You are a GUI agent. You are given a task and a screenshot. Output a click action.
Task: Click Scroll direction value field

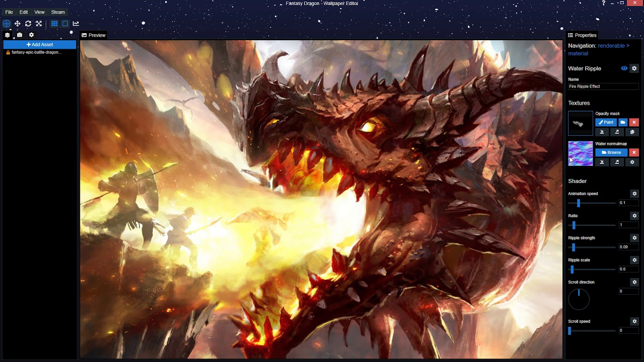point(628,291)
